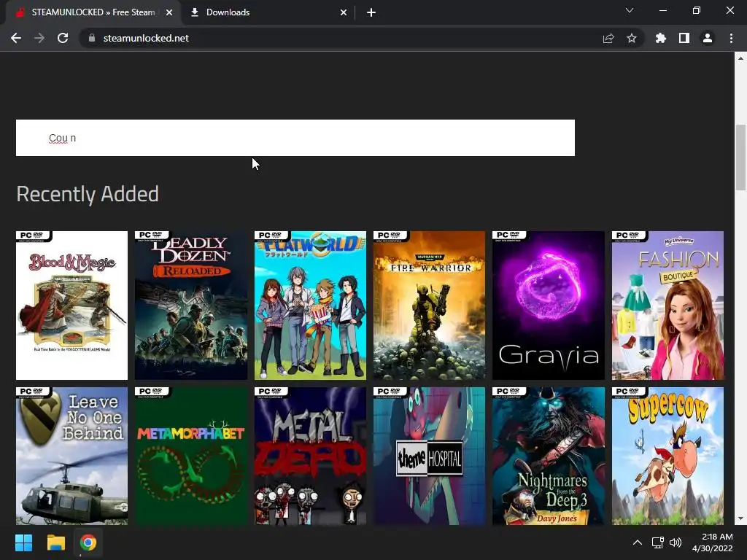747x560 pixels.
Task: Reload the steamunlocked.net page
Action: 63,38
